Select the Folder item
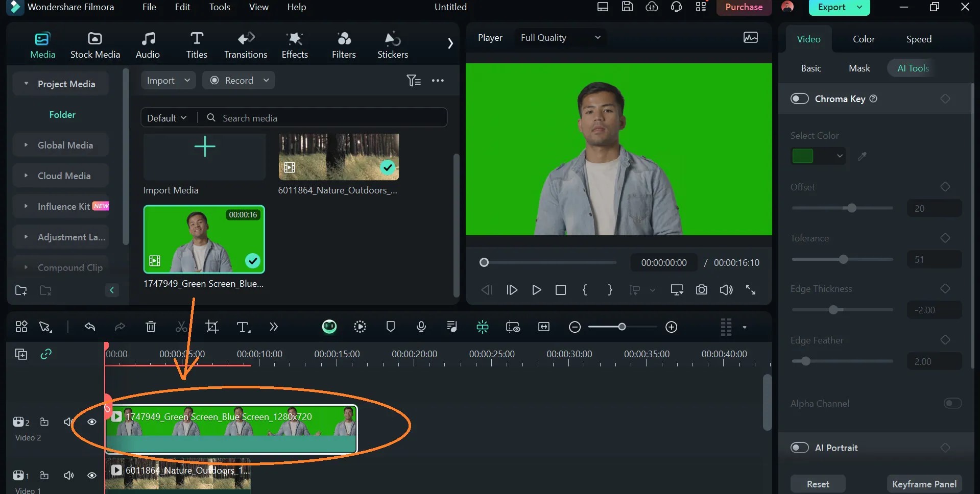This screenshot has height=494, width=980. coord(62,115)
